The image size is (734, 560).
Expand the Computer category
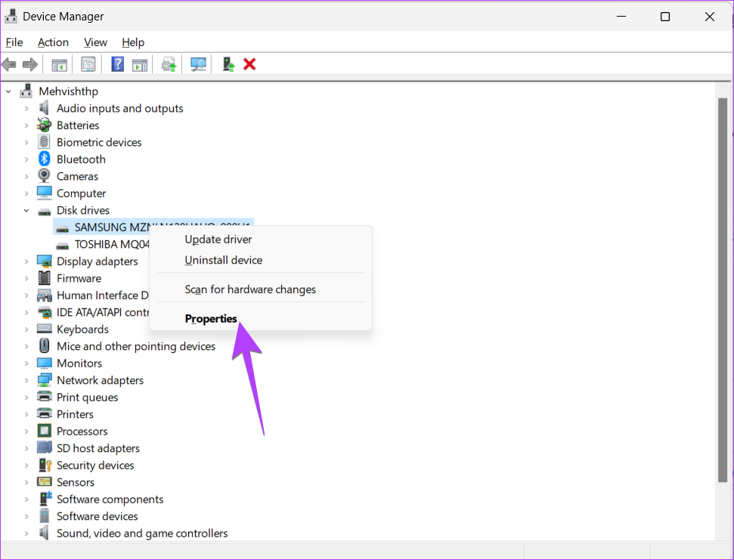pyautogui.click(x=26, y=193)
